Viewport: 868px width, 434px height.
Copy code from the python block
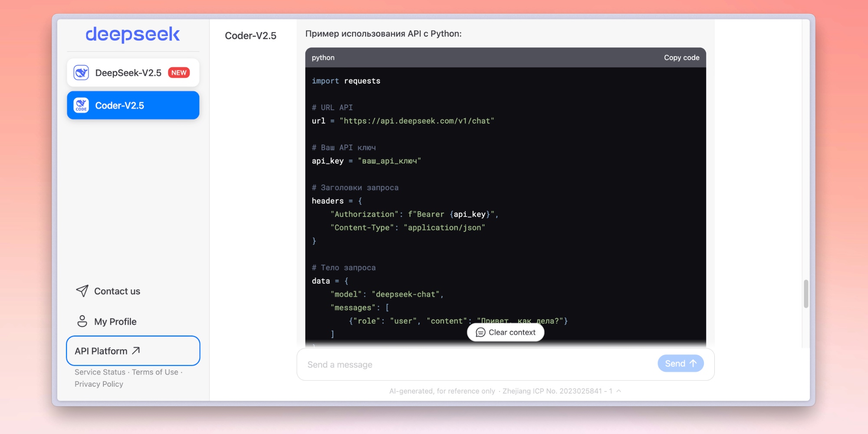pos(681,58)
